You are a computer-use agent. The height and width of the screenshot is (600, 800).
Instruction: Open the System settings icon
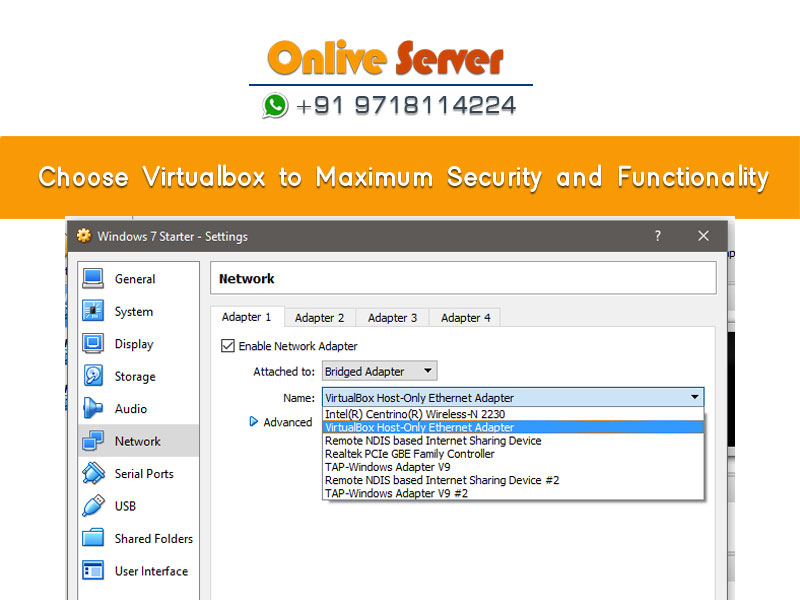click(93, 311)
